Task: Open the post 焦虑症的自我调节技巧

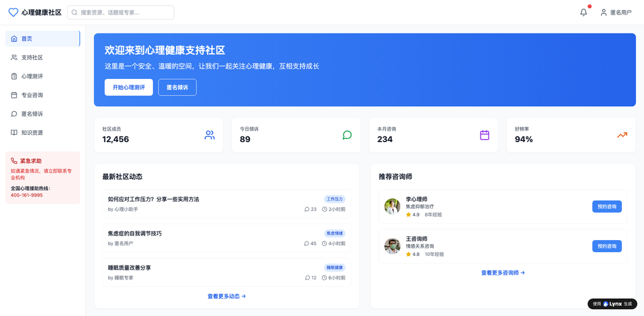Action: coord(134,233)
